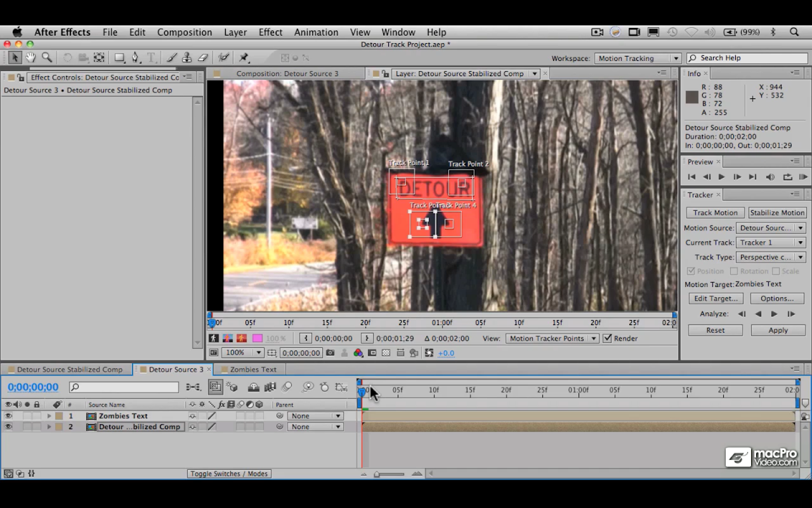The image size is (812, 508).
Task: Click the Region of Interest icon
Action: click(372, 353)
